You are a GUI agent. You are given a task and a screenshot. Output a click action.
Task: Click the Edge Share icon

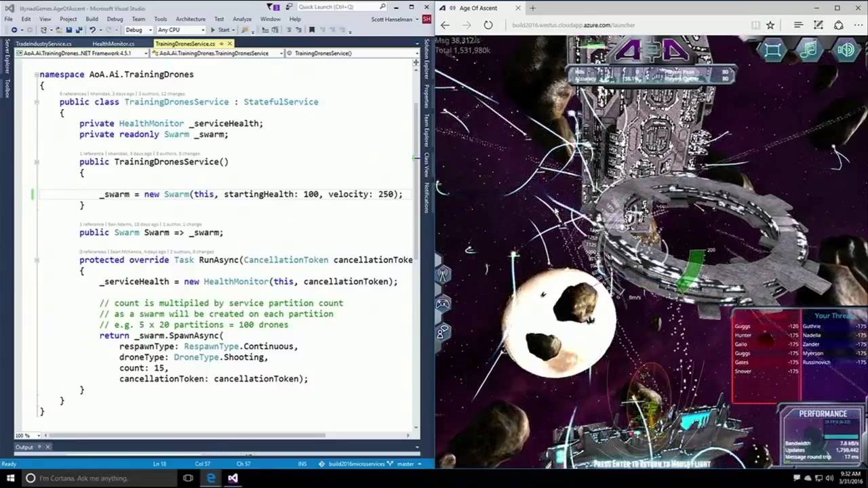point(839,25)
